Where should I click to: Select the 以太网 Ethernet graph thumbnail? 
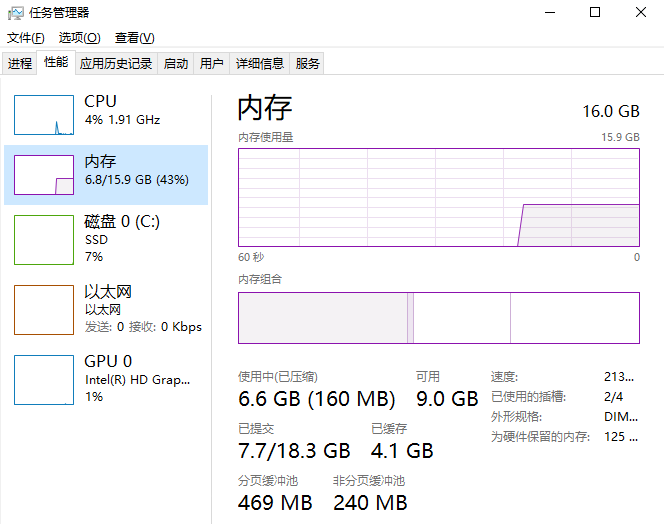(x=44, y=310)
